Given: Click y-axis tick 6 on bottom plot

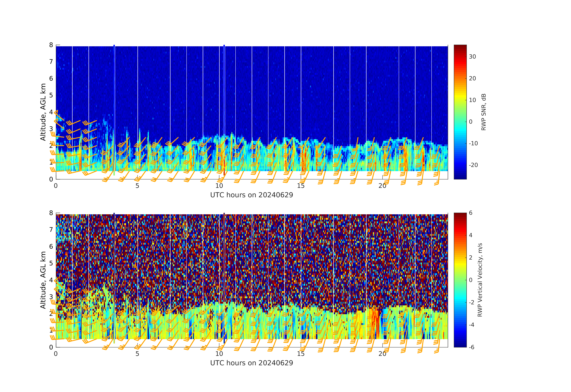Looking at the screenshot, I should 51,247.
